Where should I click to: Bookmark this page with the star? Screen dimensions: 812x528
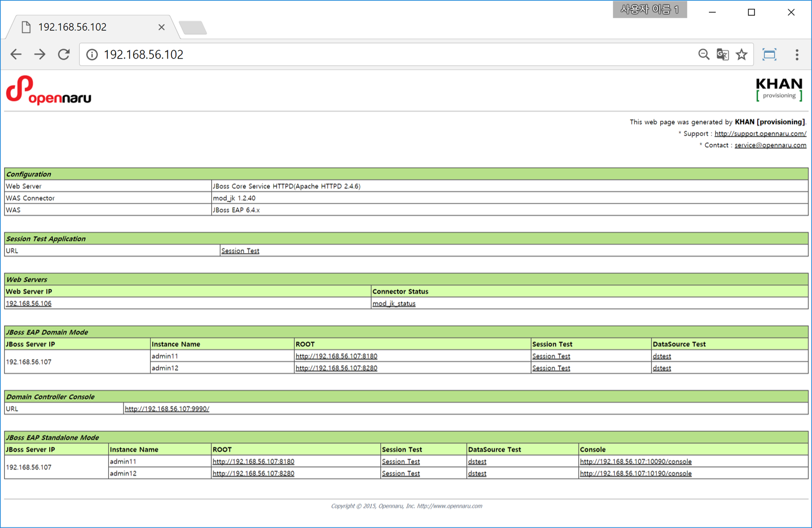click(x=741, y=54)
